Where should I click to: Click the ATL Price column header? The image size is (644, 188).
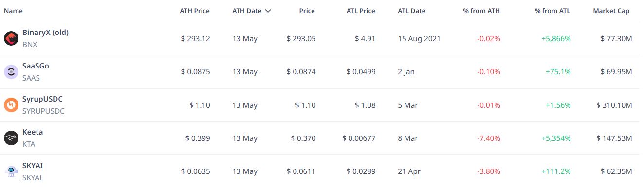pos(361,11)
